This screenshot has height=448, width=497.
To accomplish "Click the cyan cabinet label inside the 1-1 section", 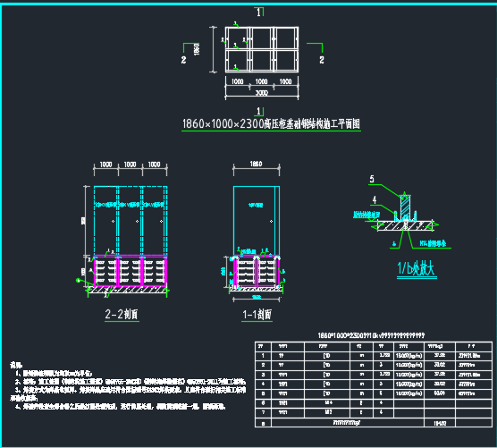I will (x=256, y=205).
